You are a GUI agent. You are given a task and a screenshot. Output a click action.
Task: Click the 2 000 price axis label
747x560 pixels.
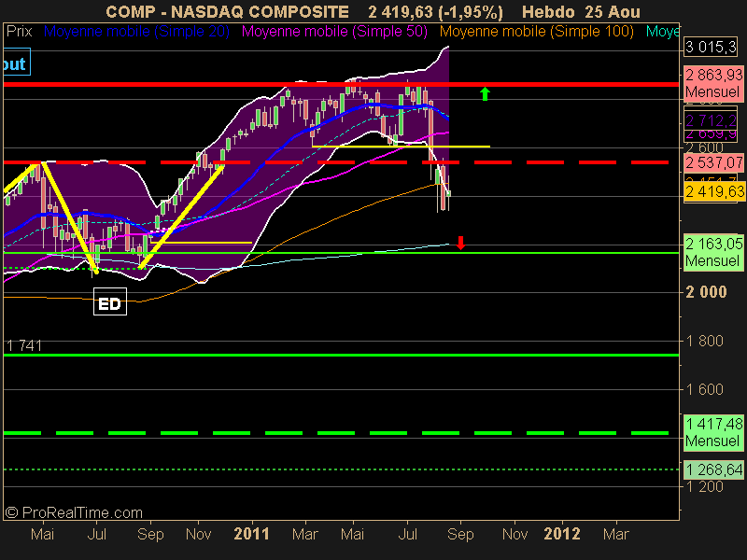coord(706,292)
